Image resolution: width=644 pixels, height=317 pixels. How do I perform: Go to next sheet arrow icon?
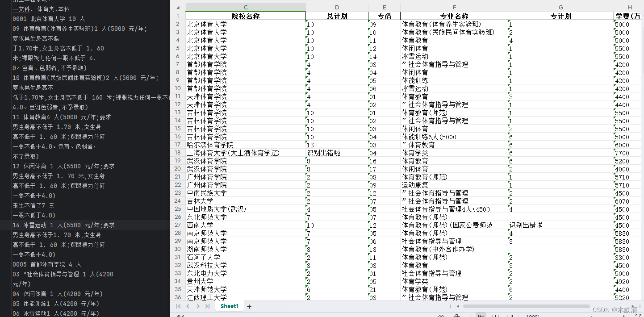point(198,306)
